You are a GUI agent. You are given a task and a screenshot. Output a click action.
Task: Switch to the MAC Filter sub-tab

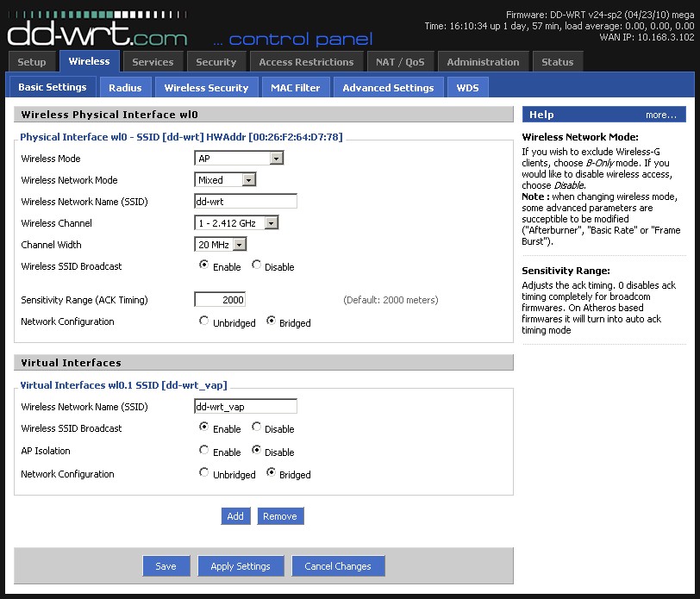296,88
